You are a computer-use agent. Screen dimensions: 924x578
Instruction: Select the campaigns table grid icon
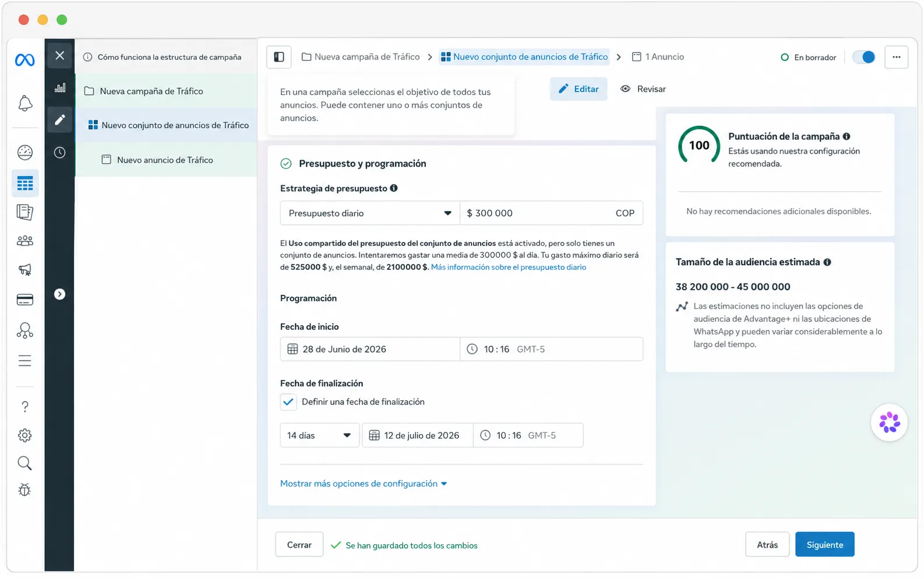(x=25, y=184)
